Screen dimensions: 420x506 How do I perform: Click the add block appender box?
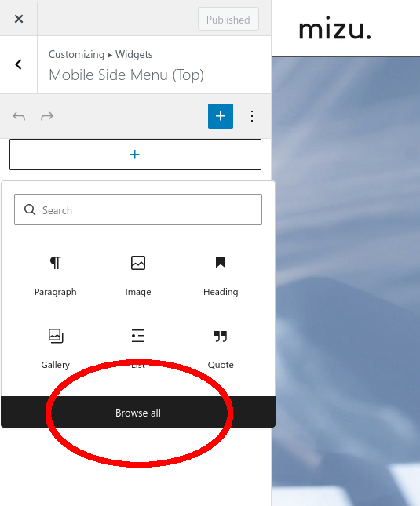pyautogui.click(x=135, y=155)
